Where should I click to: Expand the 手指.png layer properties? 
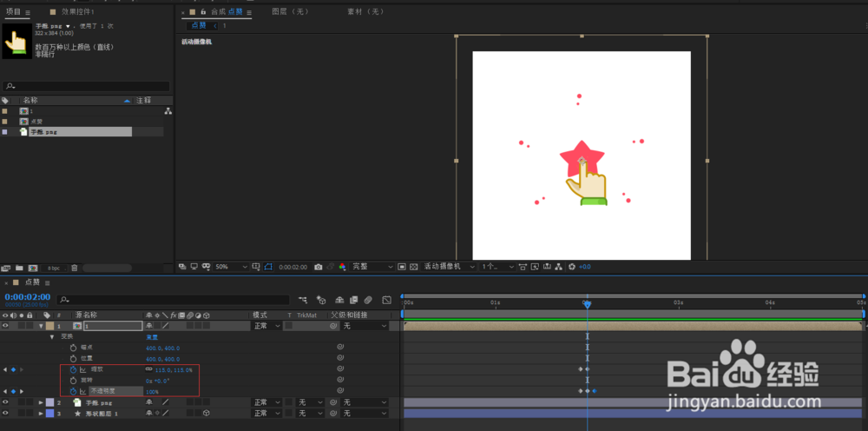click(x=41, y=402)
